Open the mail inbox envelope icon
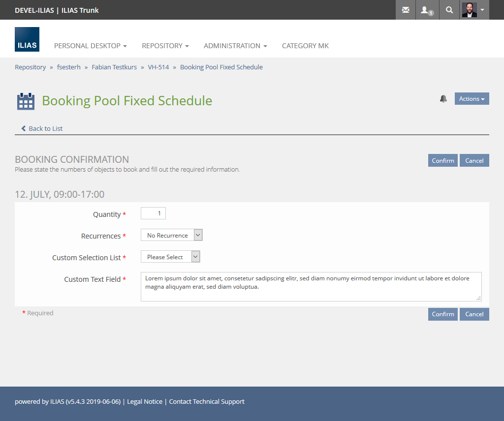 [x=405, y=10]
